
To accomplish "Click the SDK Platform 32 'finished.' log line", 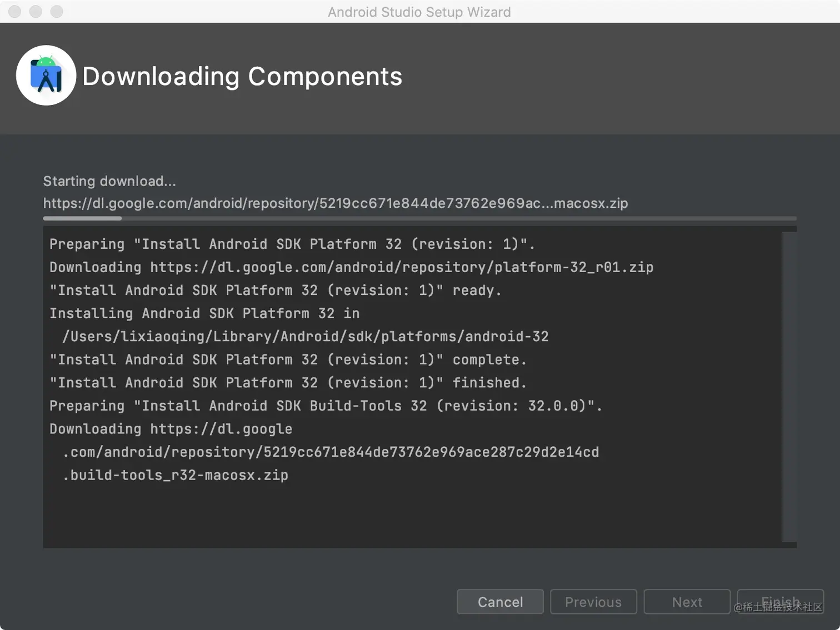I will [x=288, y=383].
